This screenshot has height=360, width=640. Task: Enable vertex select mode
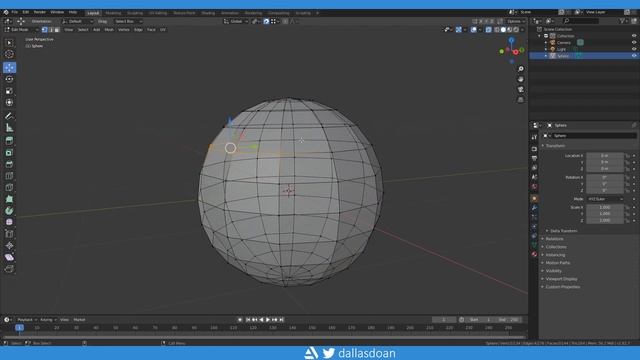[x=44, y=30]
